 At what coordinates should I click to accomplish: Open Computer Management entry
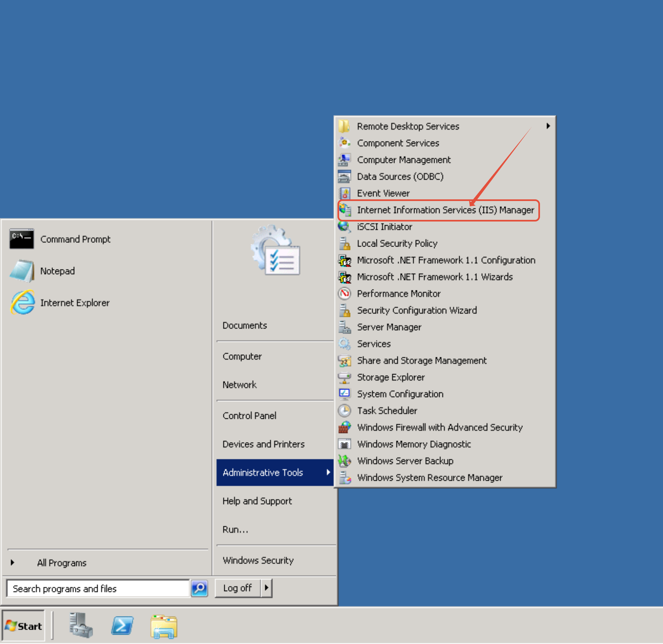pyautogui.click(x=445, y=160)
